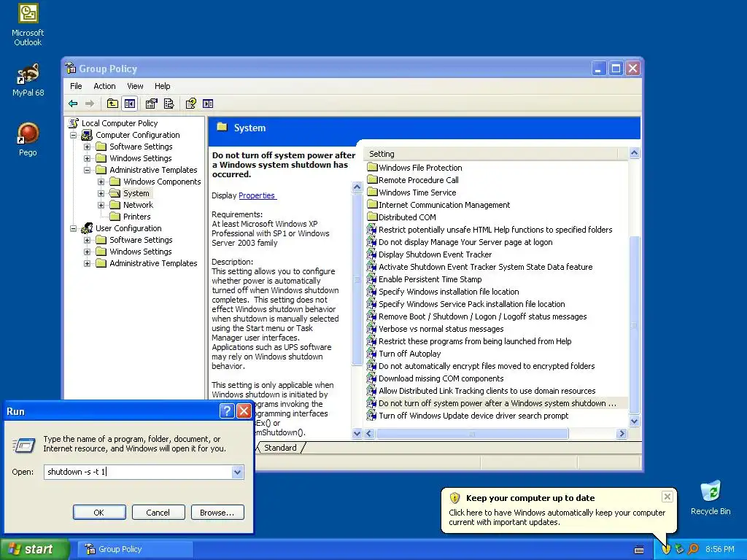Click settings list scroll up arrow

[634, 153]
